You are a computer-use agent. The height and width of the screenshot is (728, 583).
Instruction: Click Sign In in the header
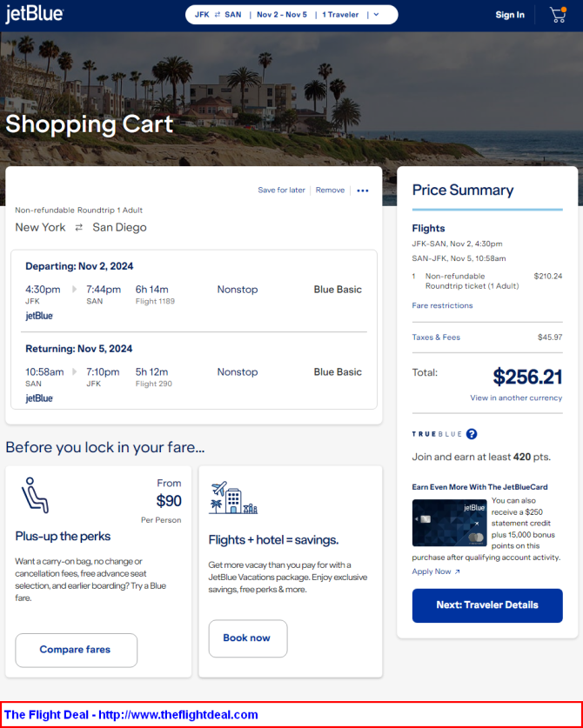click(510, 15)
